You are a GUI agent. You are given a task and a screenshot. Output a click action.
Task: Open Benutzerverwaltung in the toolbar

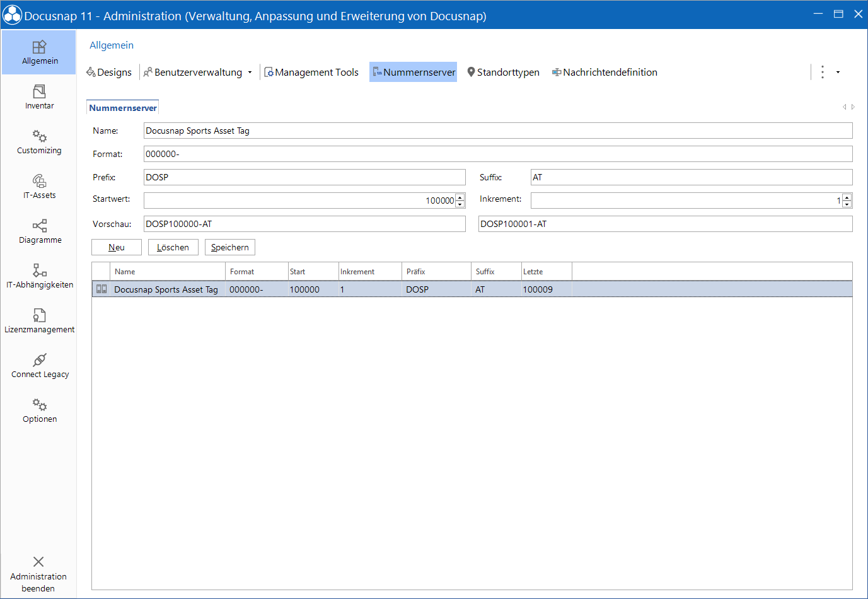click(x=192, y=72)
